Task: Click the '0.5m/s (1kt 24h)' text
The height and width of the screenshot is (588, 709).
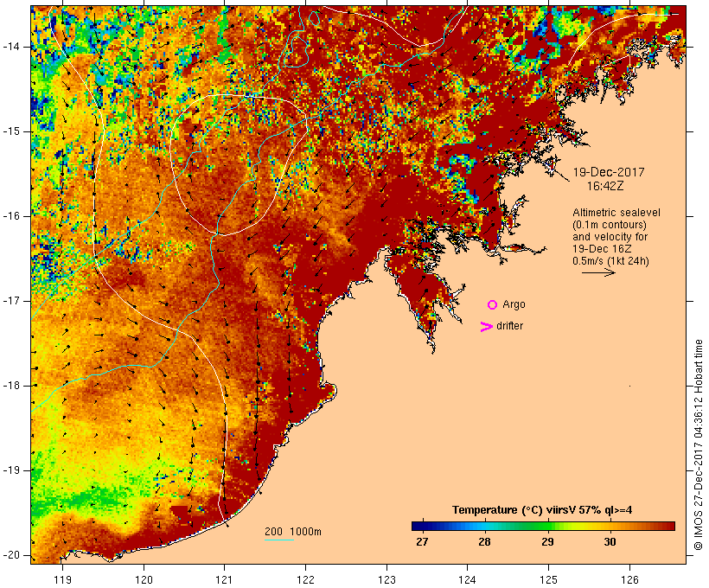Action: (x=610, y=261)
